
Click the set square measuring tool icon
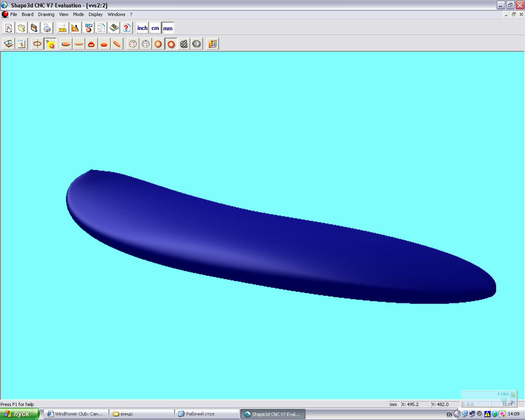pos(75,28)
